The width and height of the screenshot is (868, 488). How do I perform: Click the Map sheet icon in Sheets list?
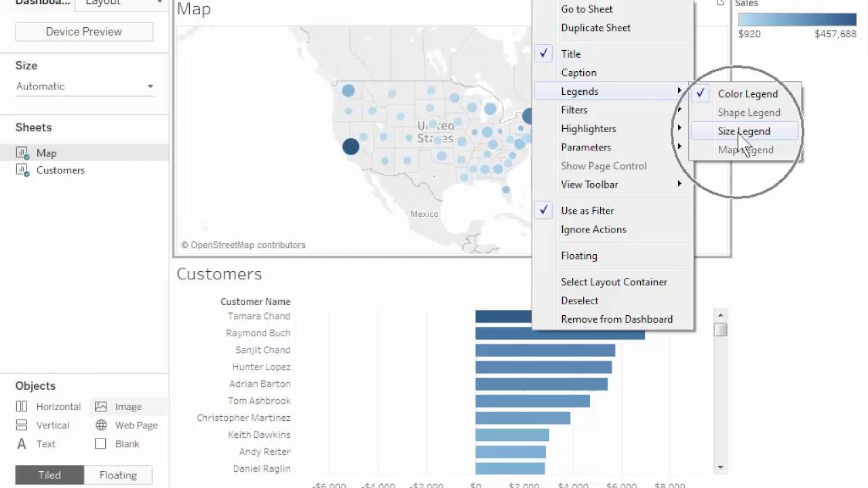pos(22,153)
